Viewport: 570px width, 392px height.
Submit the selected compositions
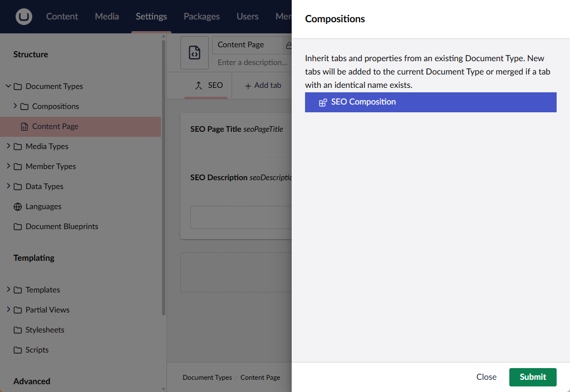click(532, 377)
